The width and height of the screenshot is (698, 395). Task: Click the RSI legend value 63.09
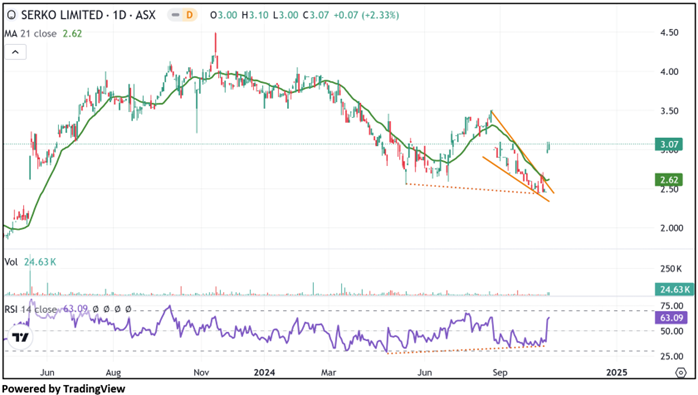pos(76,309)
